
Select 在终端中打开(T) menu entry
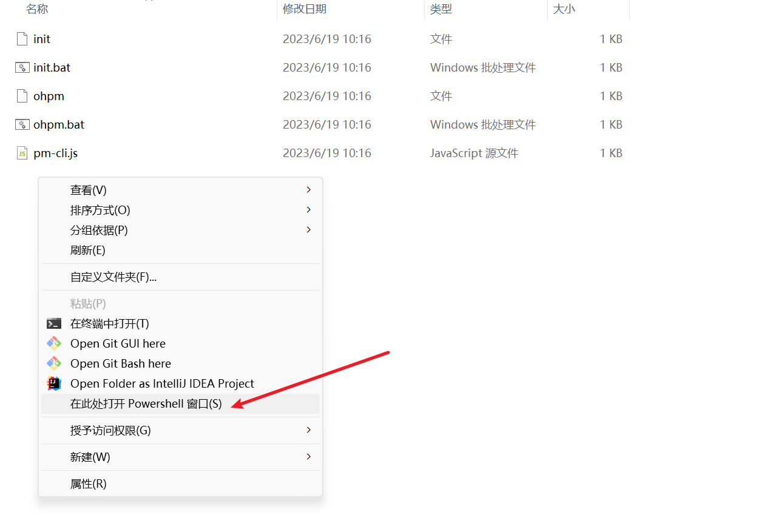pos(180,323)
